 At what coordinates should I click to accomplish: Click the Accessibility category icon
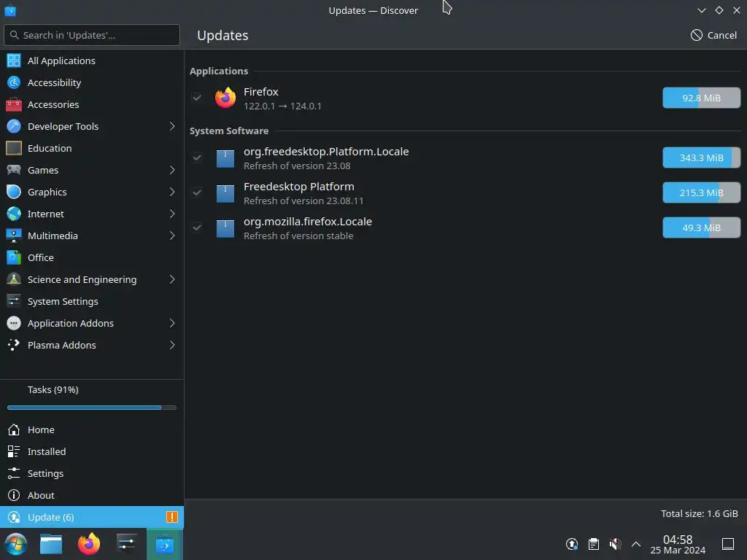click(14, 82)
